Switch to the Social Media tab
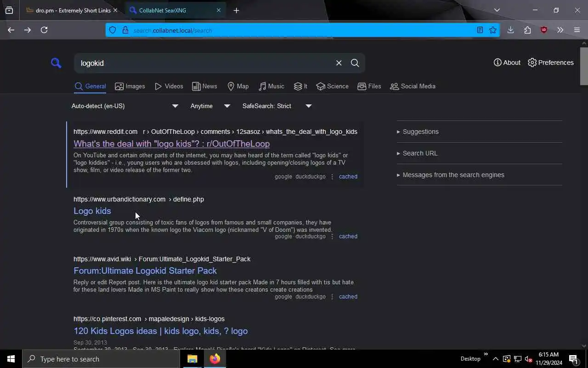This screenshot has width=588, height=368. point(413,86)
